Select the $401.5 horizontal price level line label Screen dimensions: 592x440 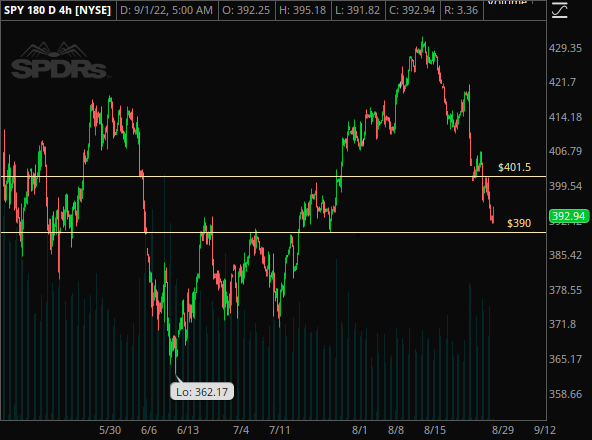(x=514, y=167)
